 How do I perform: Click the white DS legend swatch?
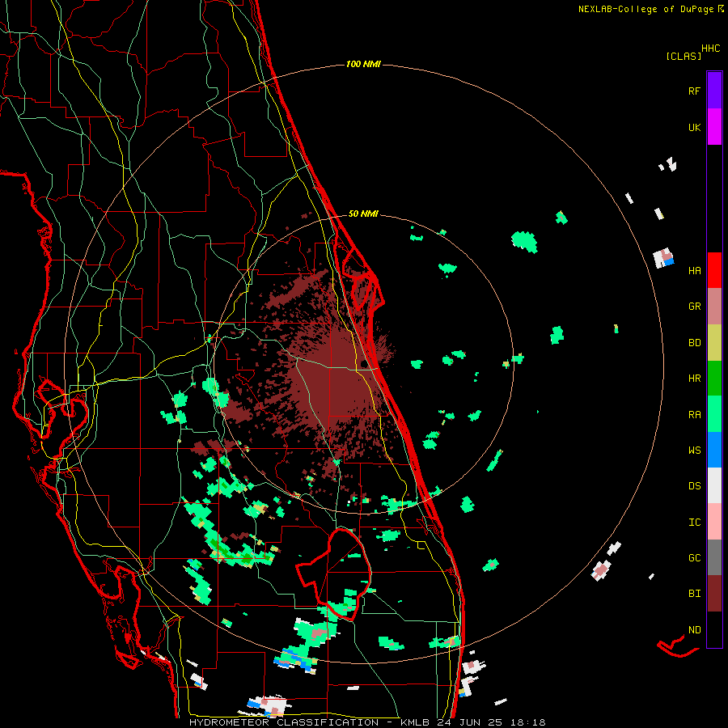click(714, 485)
